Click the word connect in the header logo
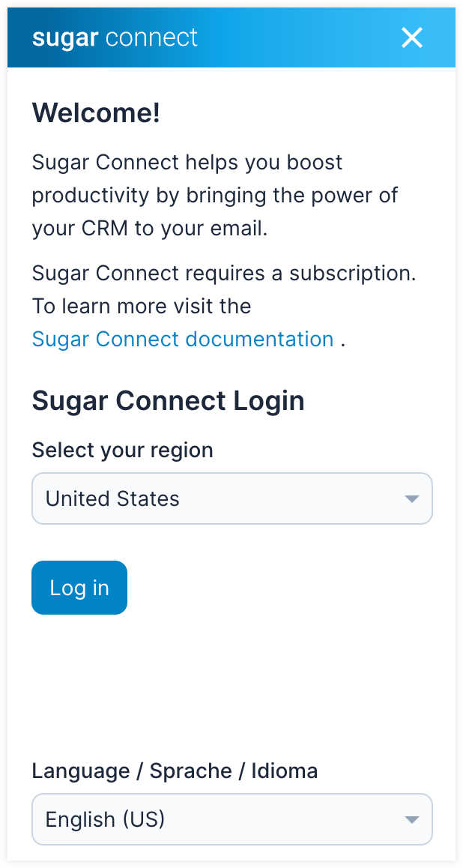 coord(151,37)
